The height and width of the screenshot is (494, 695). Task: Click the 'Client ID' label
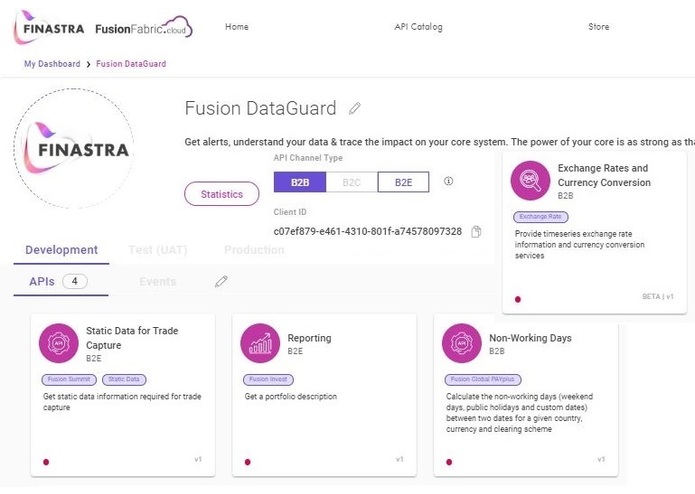tap(290, 212)
